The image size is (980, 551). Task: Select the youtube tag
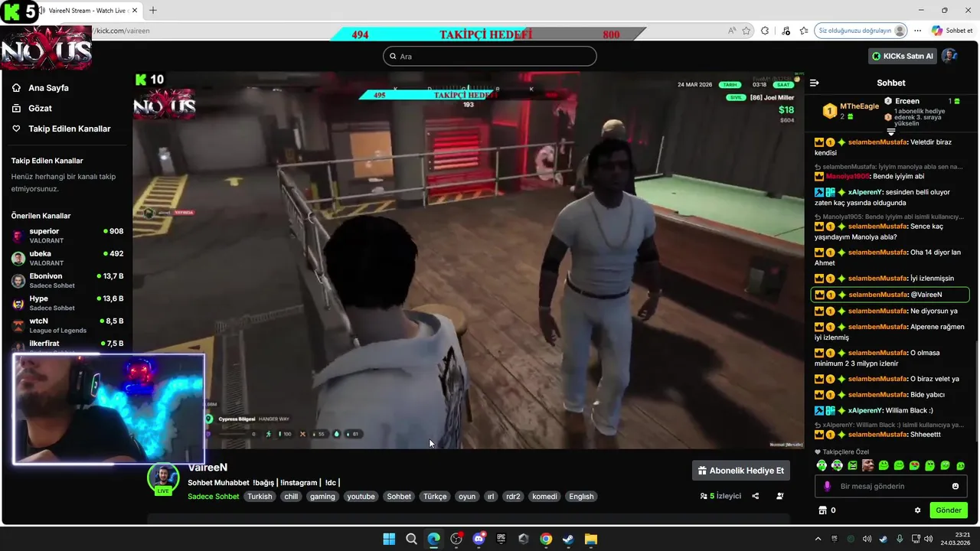[361, 497]
